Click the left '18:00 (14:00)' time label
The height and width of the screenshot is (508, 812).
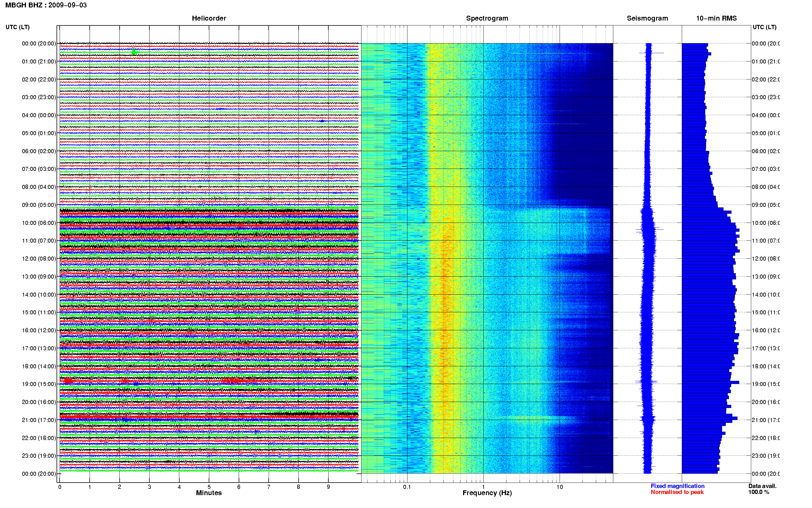click(39, 366)
